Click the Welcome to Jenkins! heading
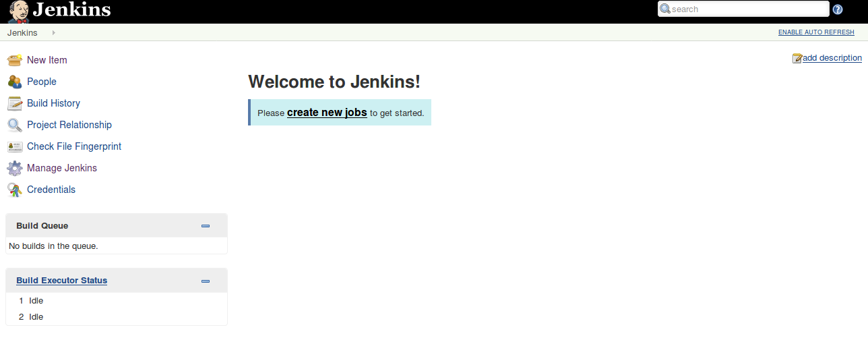This screenshot has width=868, height=340. pyautogui.click(x=334, y=82)
